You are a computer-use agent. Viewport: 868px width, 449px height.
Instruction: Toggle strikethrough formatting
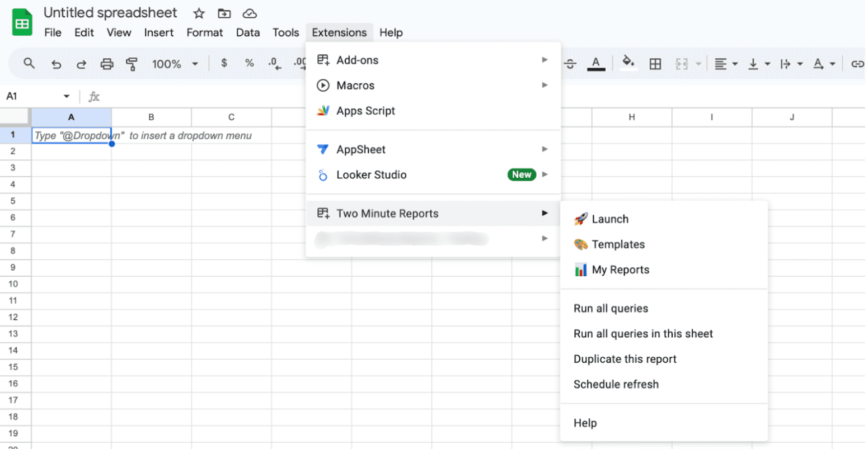570,64
